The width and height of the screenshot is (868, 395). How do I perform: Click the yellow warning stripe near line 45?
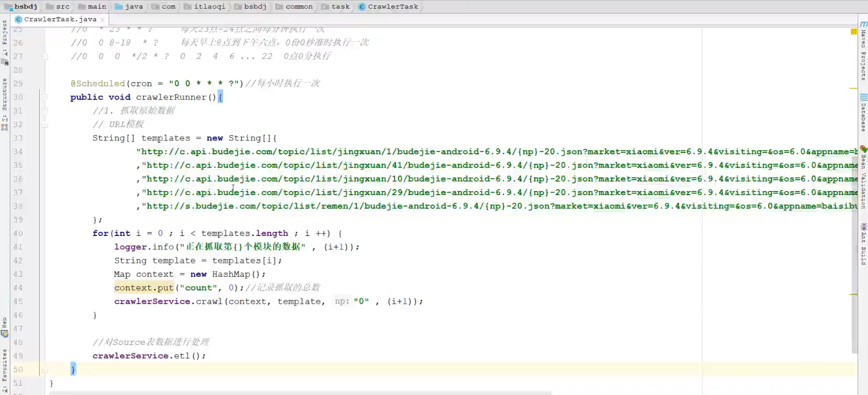click(854, 294)
